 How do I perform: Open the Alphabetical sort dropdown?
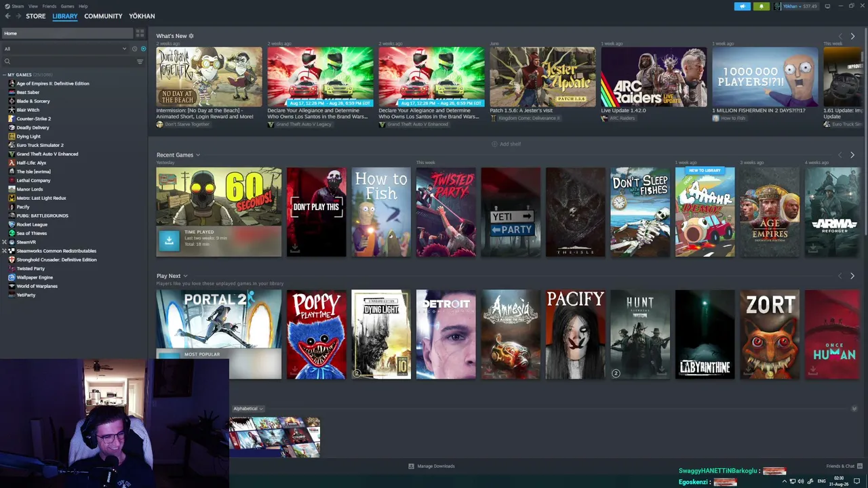(248, 409)
